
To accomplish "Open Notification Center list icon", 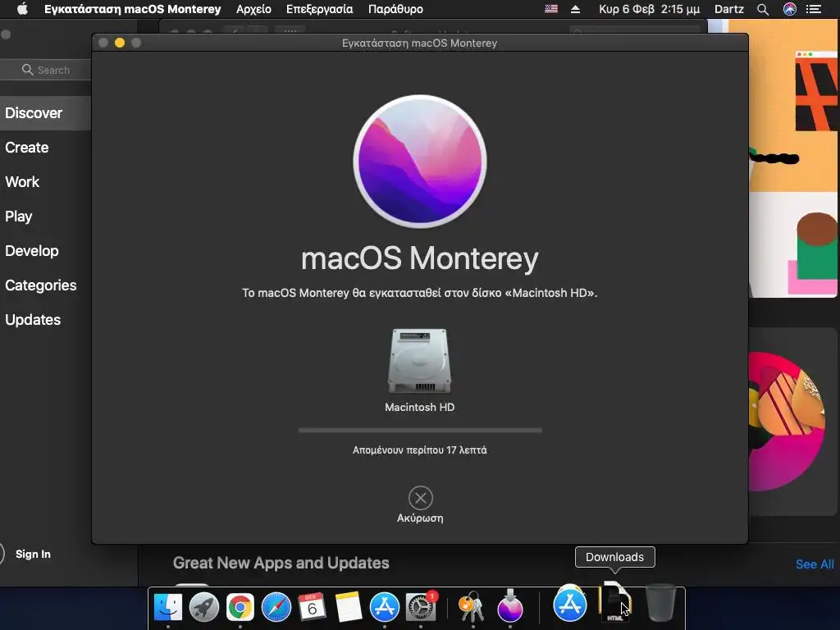I will 813,9.
